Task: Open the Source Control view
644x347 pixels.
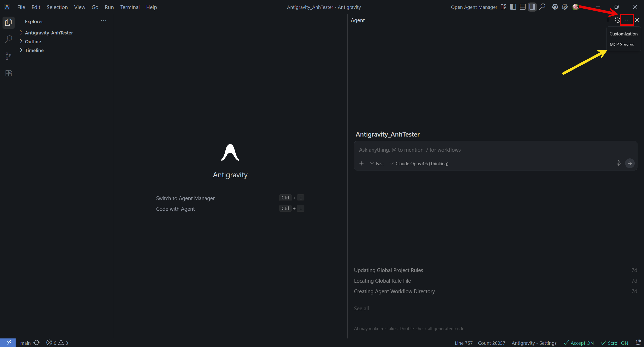Action: pyautogui.click(x=9, y=56)
